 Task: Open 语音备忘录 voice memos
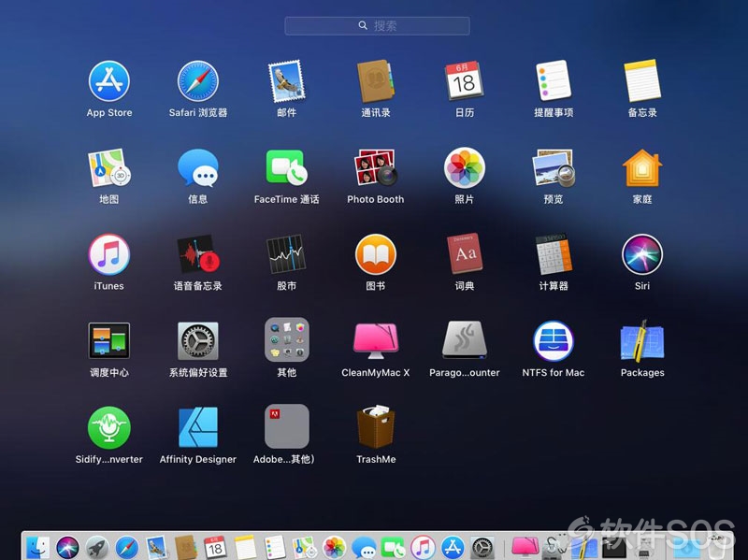point(198,254)
